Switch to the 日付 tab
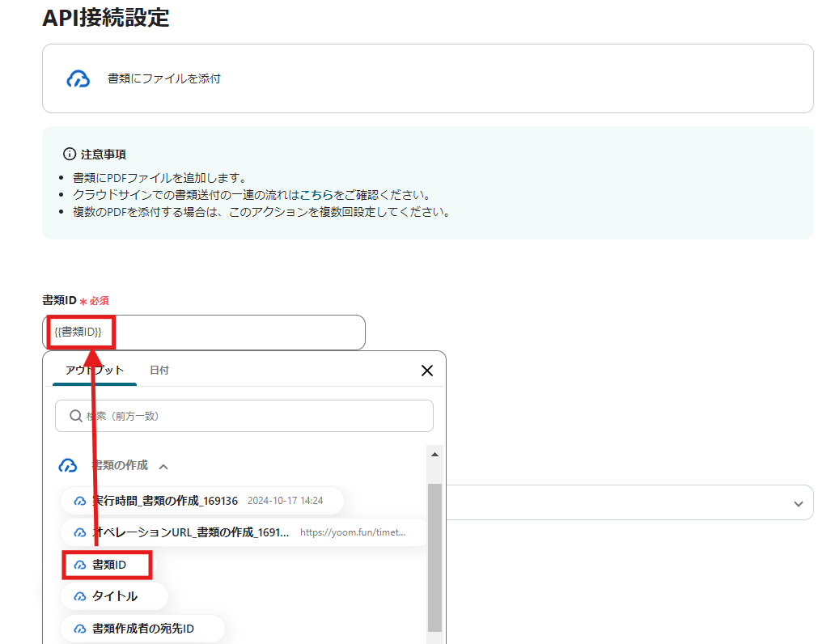 [x=159, y=370]
